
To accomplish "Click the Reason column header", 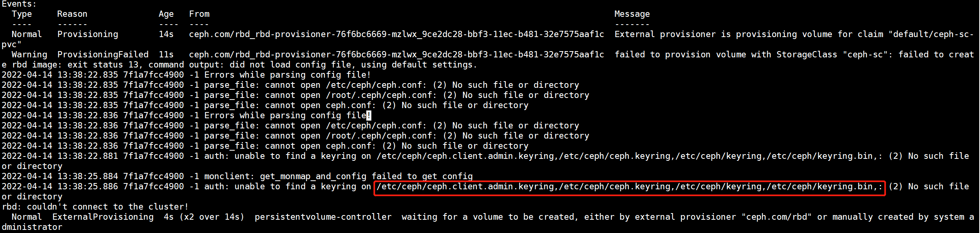I will (x=72, y=14).
